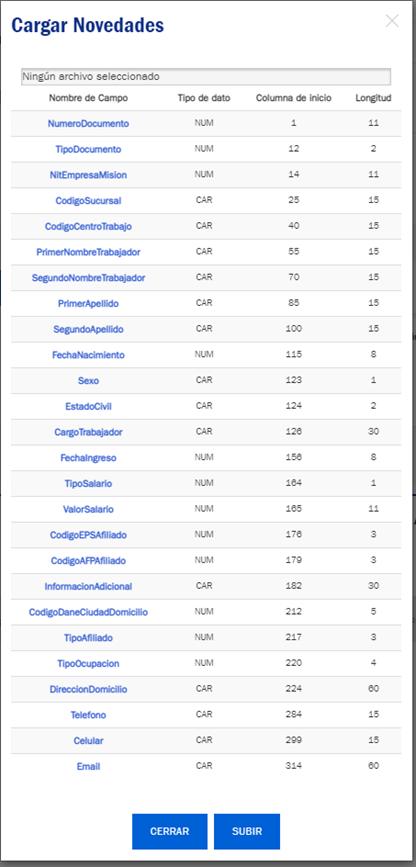Image resolution: width=416 pixels, height=867 pixels.
Task: Click the CodigoDaneCiudadDomicilio link
Action: 89,612
